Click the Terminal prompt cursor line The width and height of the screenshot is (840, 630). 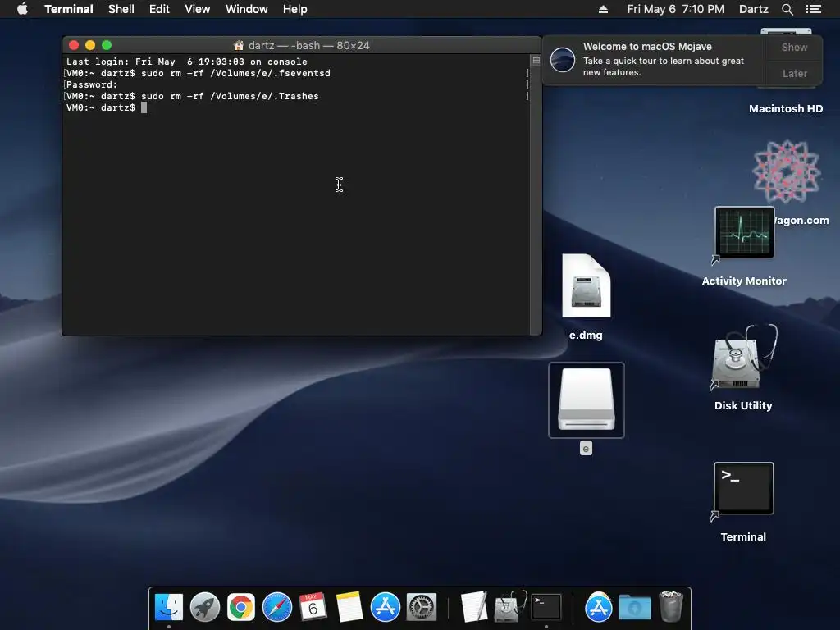(107, 107)
